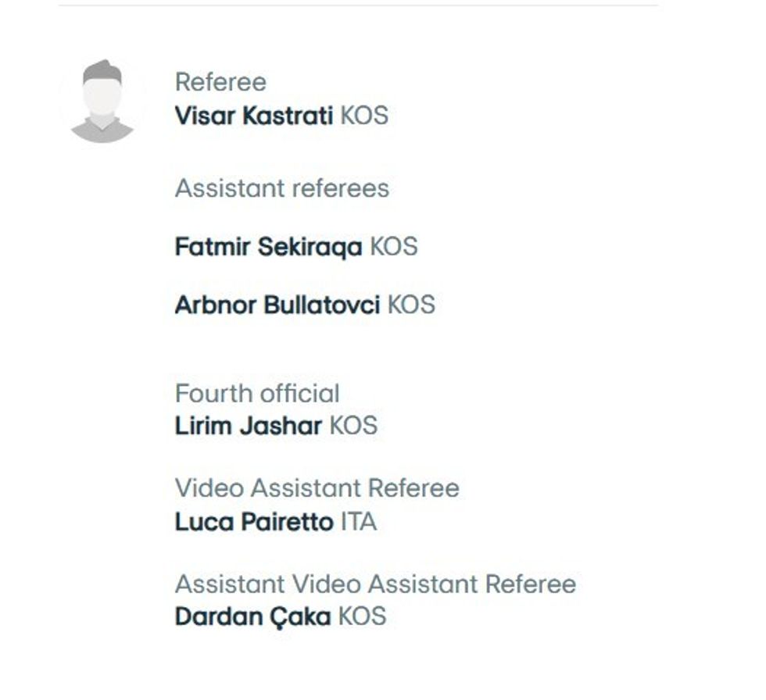
Task: Click the horizontal divider line at top
Action: 358,5
